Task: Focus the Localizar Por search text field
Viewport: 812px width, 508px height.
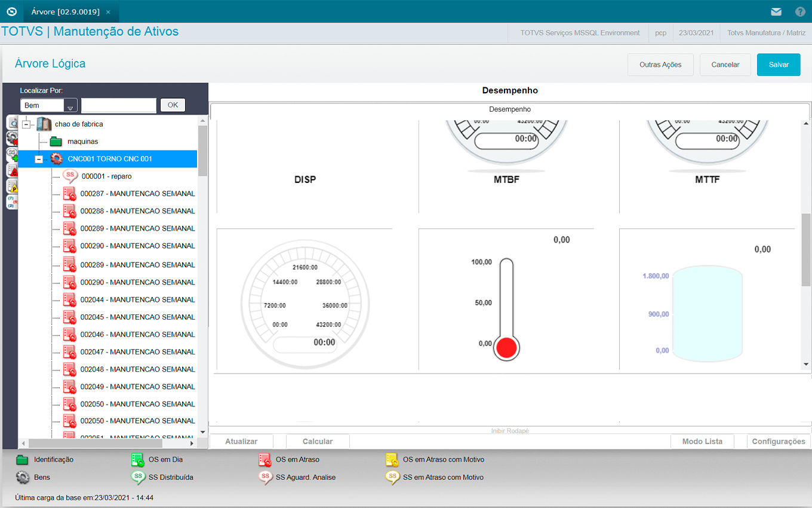Action: [x=119, y=106]
